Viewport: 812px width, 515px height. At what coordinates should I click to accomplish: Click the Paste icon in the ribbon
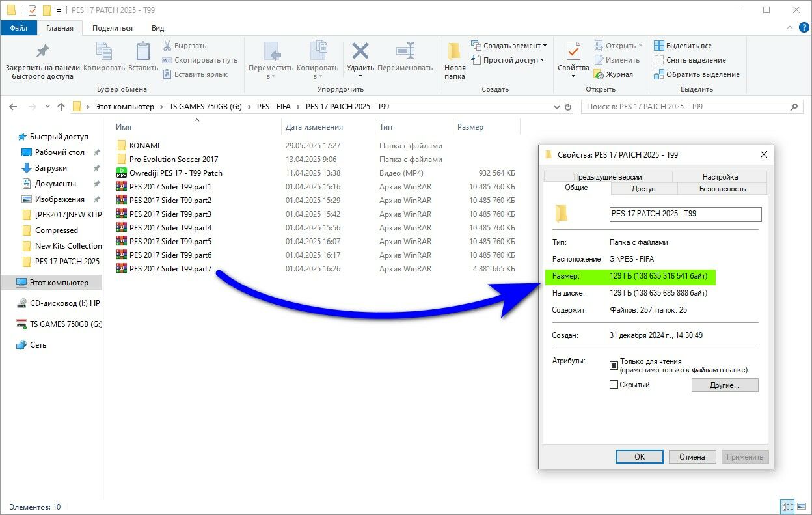(142, 51)
